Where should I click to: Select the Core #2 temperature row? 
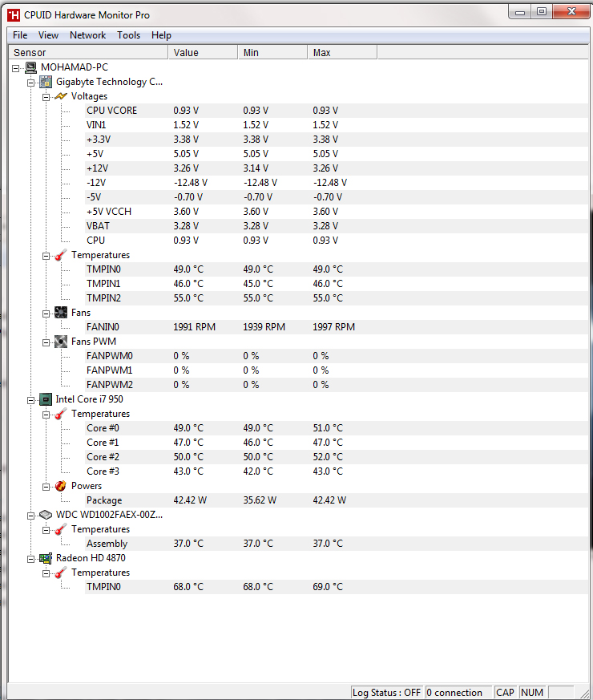pyautogui.click(x=337, y=457)
